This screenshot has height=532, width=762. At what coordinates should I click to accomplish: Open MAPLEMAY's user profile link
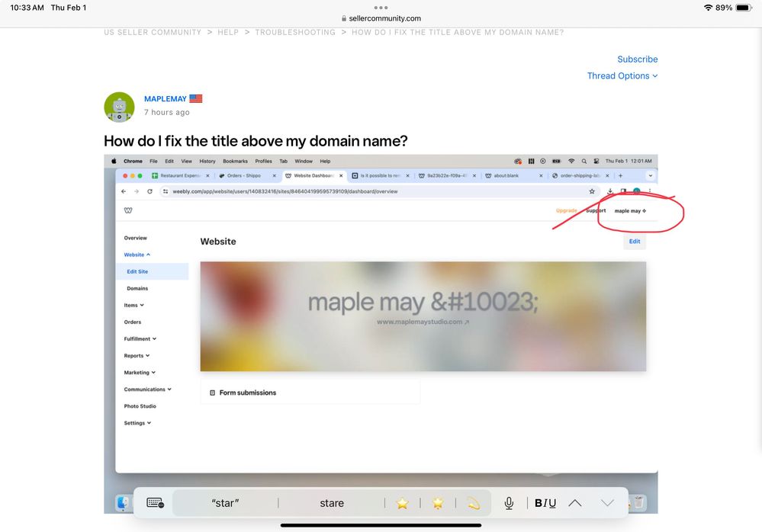[166, 98]
